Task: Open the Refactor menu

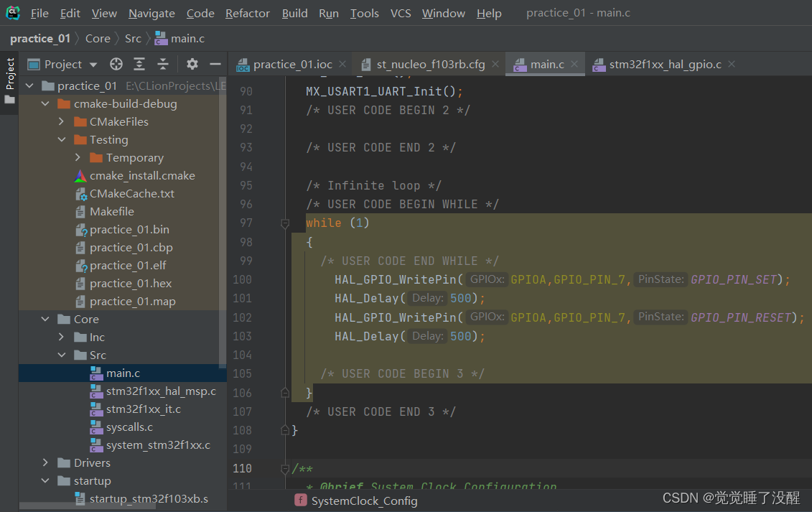Action: click(x=248, y=14)
